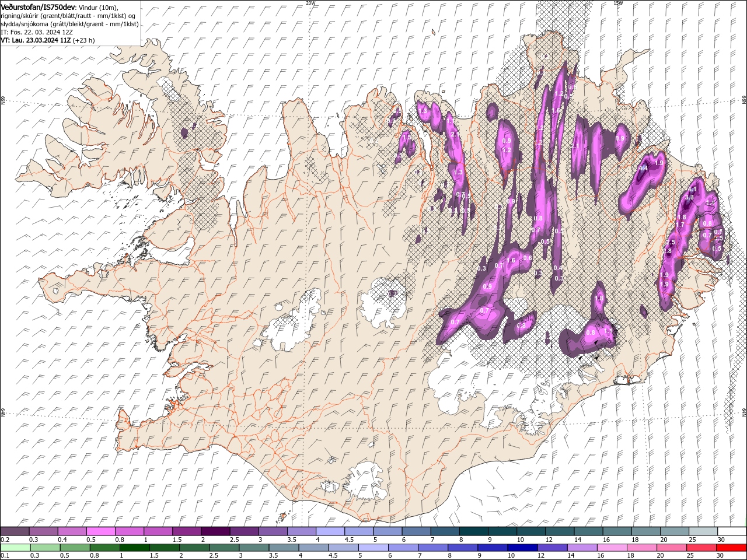Choose the 3.5 swatch in lower rain legend
Viewport: 747px width, 560px height.
(x=283, y=547)
